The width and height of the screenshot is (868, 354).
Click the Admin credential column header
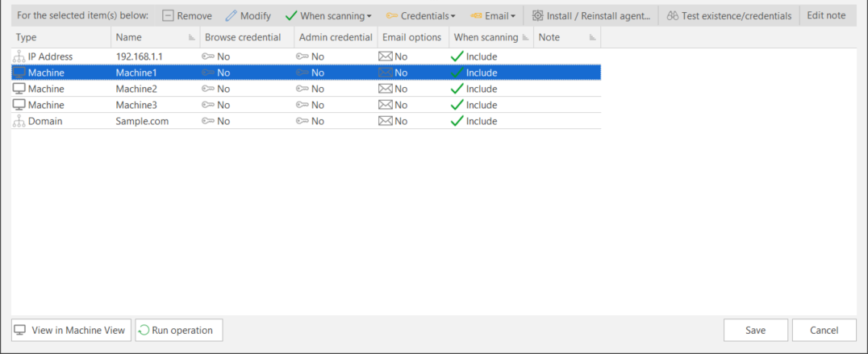tap(336, 38)
